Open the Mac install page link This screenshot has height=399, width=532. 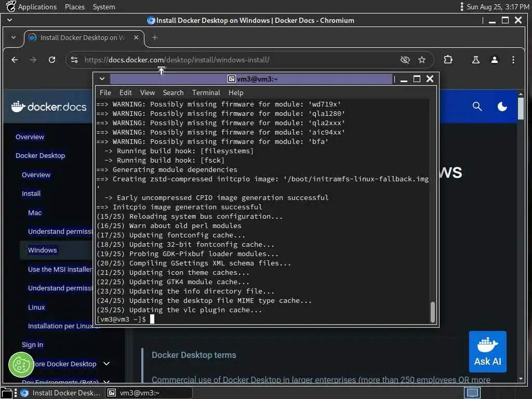point(35,212)
